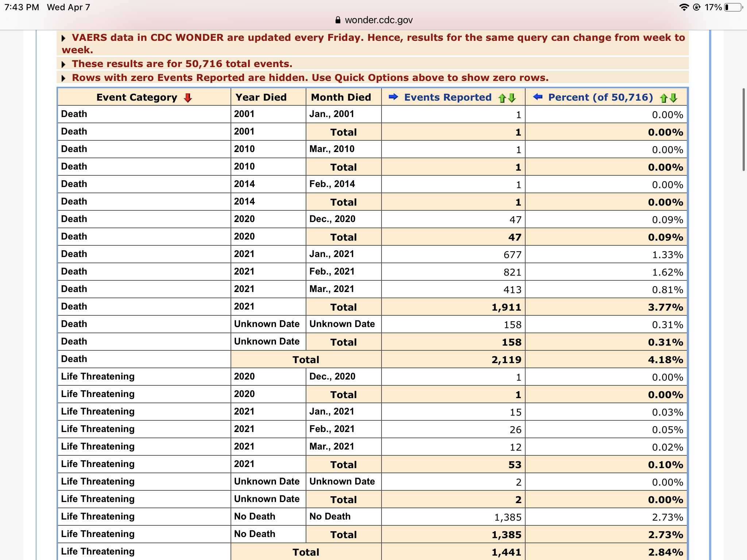
Task: Select the 4.18% Death total percent
Action: [606, 359]
